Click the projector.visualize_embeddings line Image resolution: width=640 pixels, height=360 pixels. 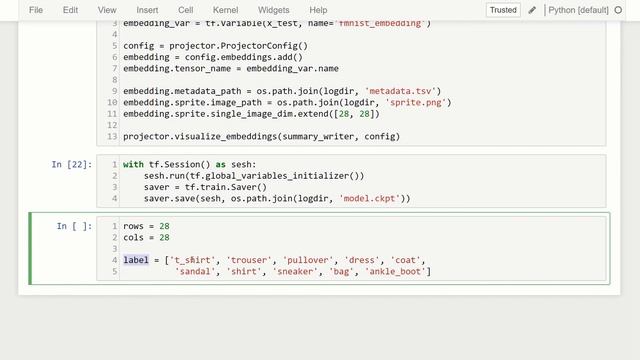(x=262, y=137)
